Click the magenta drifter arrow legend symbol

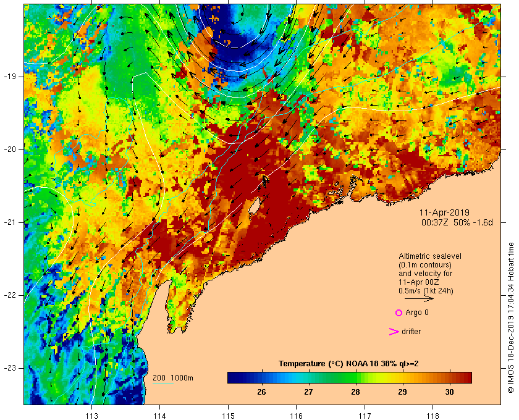point(394,332)
